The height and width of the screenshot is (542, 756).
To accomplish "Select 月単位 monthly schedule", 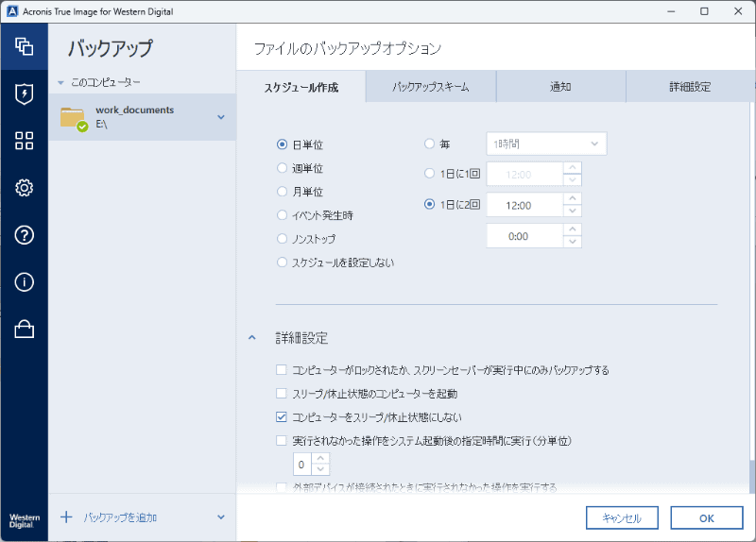I will click(x=282, y=192).
